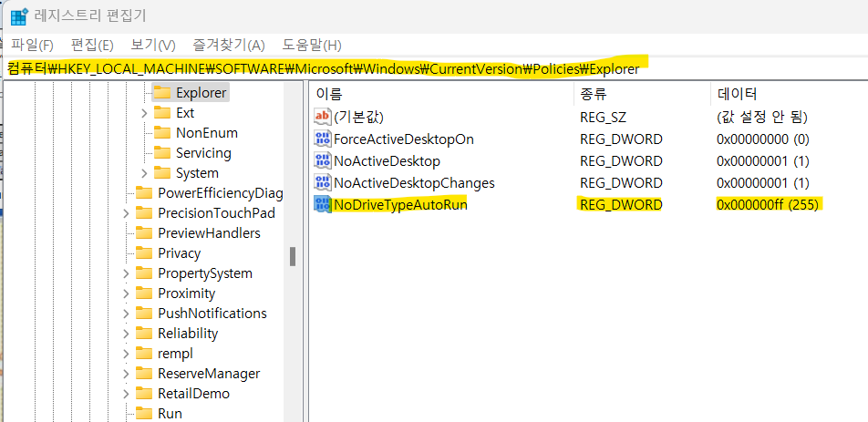This screenshot has width=868, height=422.
Task: Select the Privacy folder icon
Action: pos(143,253)
